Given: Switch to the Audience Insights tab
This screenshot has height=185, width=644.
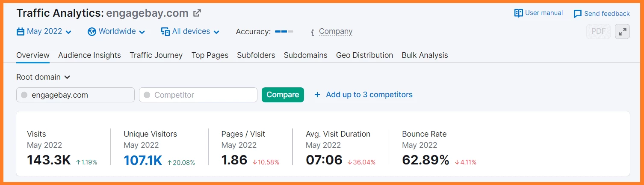Looking at the screenshot, I should pos(89,55).
